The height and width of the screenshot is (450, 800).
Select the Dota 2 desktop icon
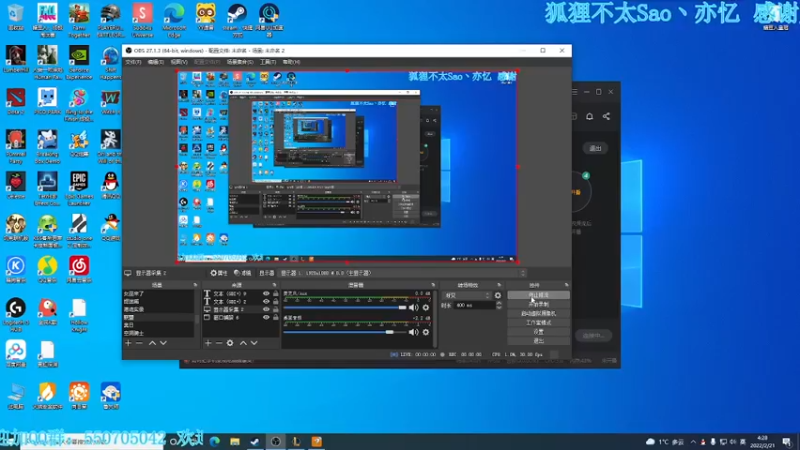(x=16, y=102)
